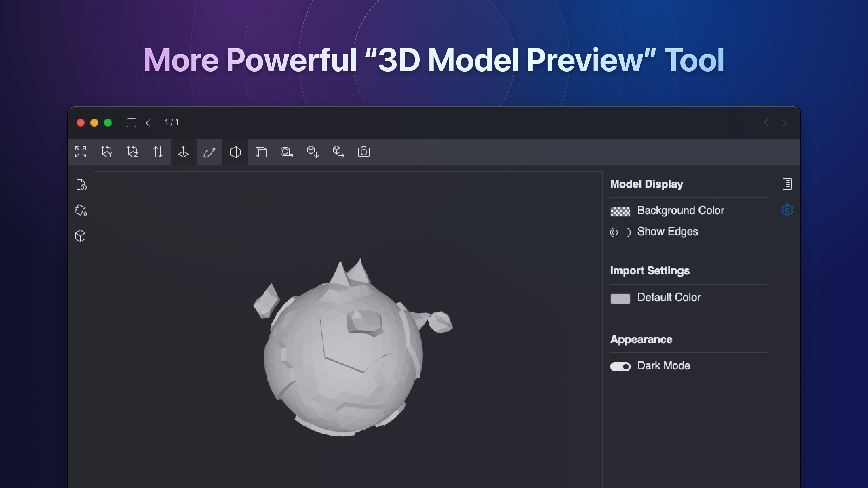Click the camera snapshot tool
868x488 pixels.
coord(364,152)
